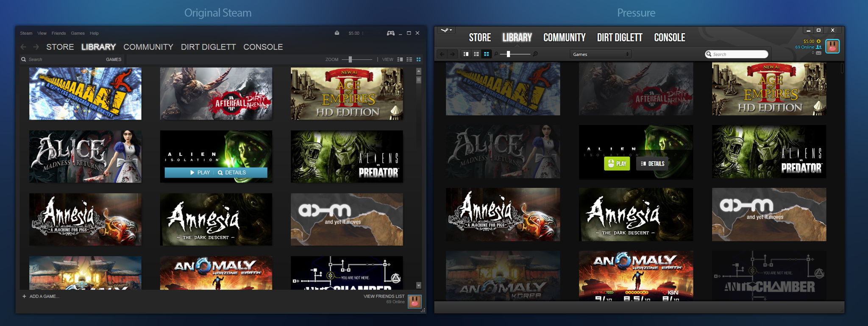Go back using Original Steam's left arrow
Viewport: 868px width, 326px height.
[x=23, y=47]
